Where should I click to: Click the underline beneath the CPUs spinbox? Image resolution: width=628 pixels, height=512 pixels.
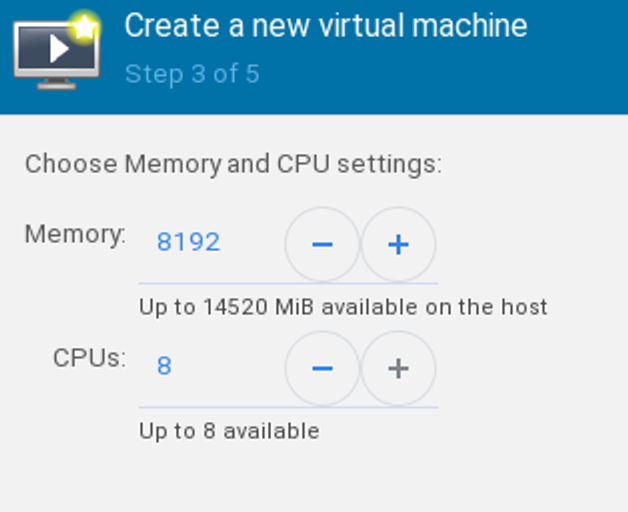click(x=288, y=407)
